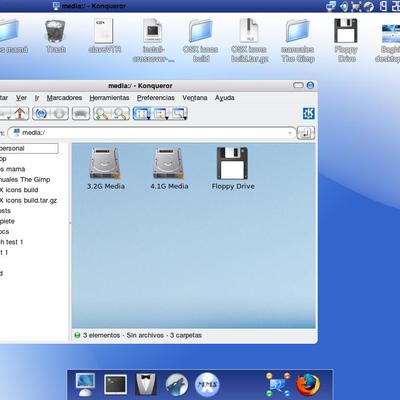Screen dimensions: 400x400
Task: Click the first system tray icon left of the speaker
Action: coord(332,6)
